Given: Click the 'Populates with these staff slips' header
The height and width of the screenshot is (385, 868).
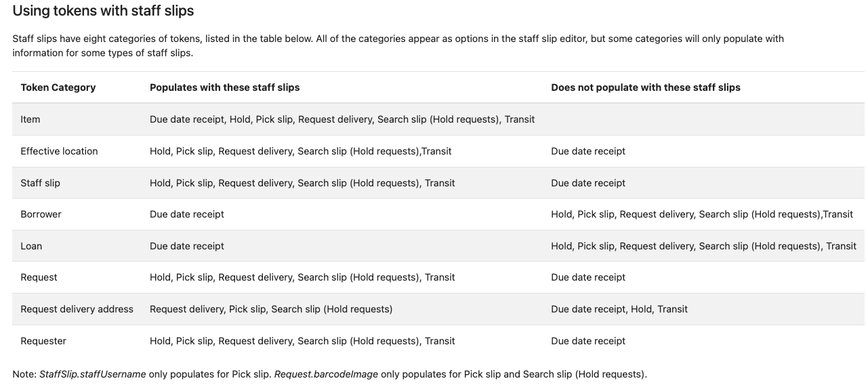Looking at the screenshot, I should [x=224, y=87].
